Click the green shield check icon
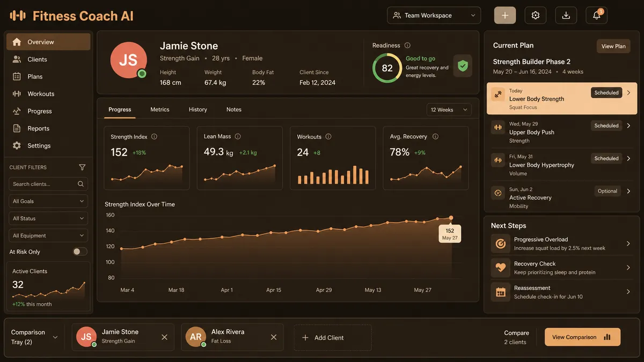644x362 pixels. coord(463,66)
